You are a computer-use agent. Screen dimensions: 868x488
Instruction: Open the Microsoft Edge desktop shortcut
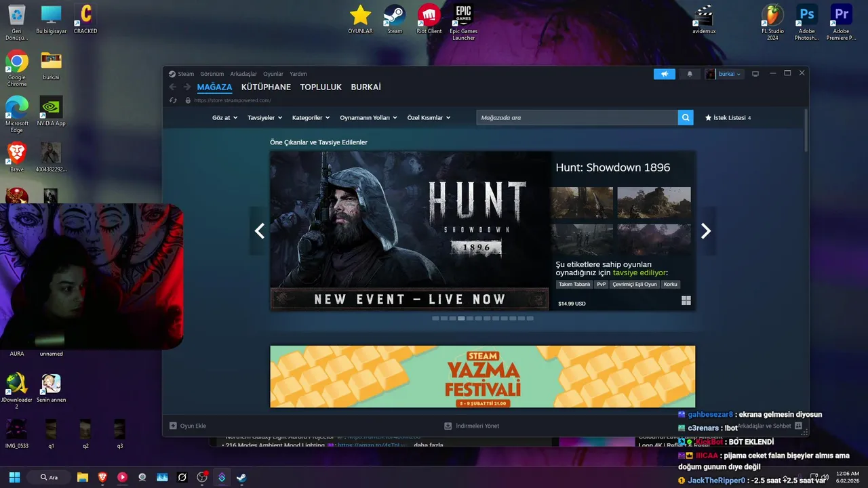click(x=16, y=114)
